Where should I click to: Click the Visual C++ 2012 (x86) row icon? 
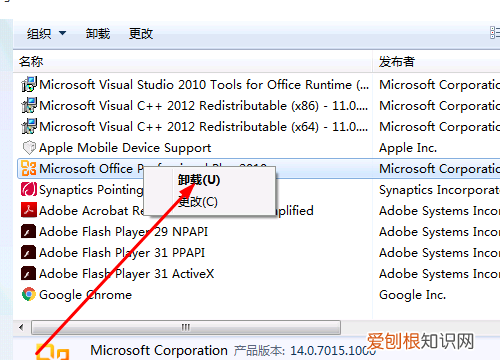[29, 105]
